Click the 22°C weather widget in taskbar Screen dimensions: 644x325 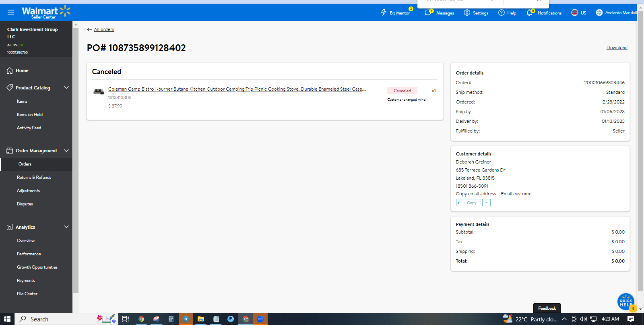(x=530, y=319)
